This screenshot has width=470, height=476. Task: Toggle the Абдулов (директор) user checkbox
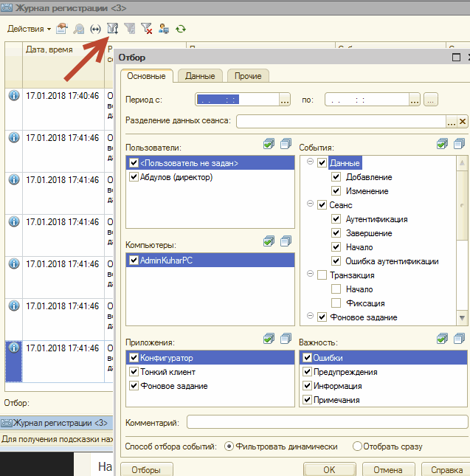134,177
